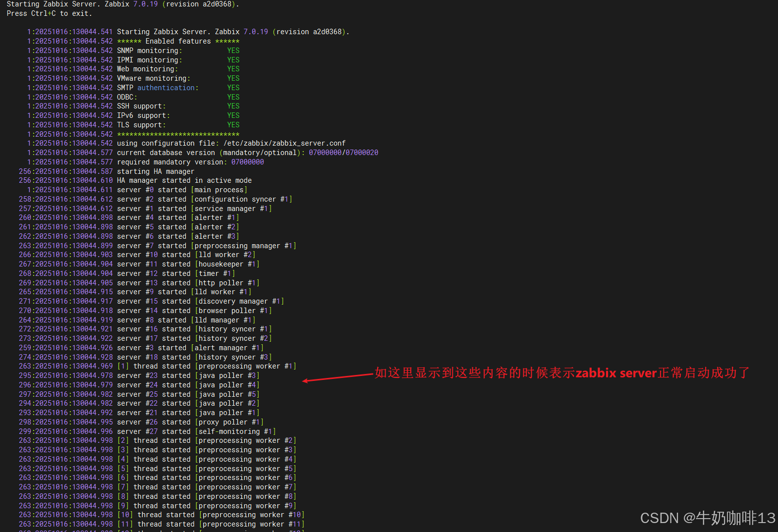This screenshot has width=778, height=532.
Task: Select the '****** Enabled features ******' line
Action: 133,41
